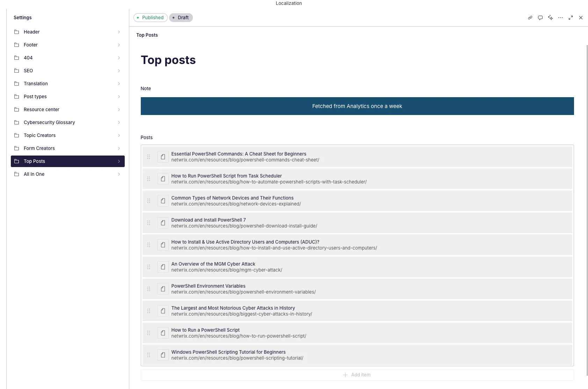Click the Cybersecurity Glossary folder icon
Image resolution: width=588 pixels, height=389 pixels.
[x=16, y=122]
